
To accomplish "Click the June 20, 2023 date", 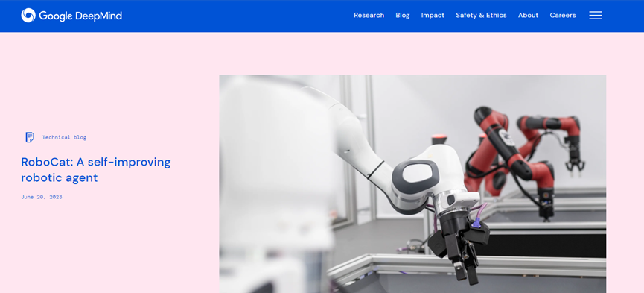I will pyautogui.click(x=42, y=197).
